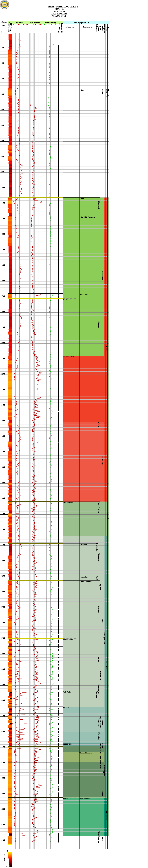Select the title 'HALLEY WATERFLOOD LARKIN 2'
This screenshot has width=148, height=868.
click(63, 6)
